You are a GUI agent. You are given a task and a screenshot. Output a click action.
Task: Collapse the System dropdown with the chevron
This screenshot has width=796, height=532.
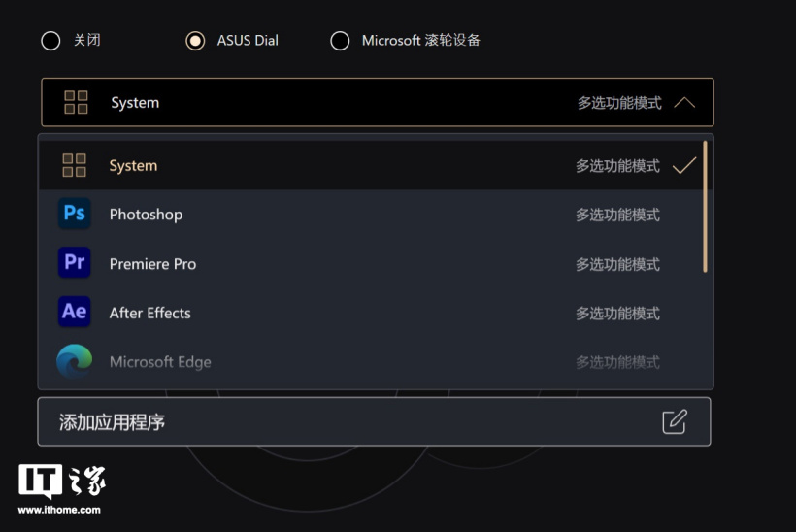coord(684,102)
